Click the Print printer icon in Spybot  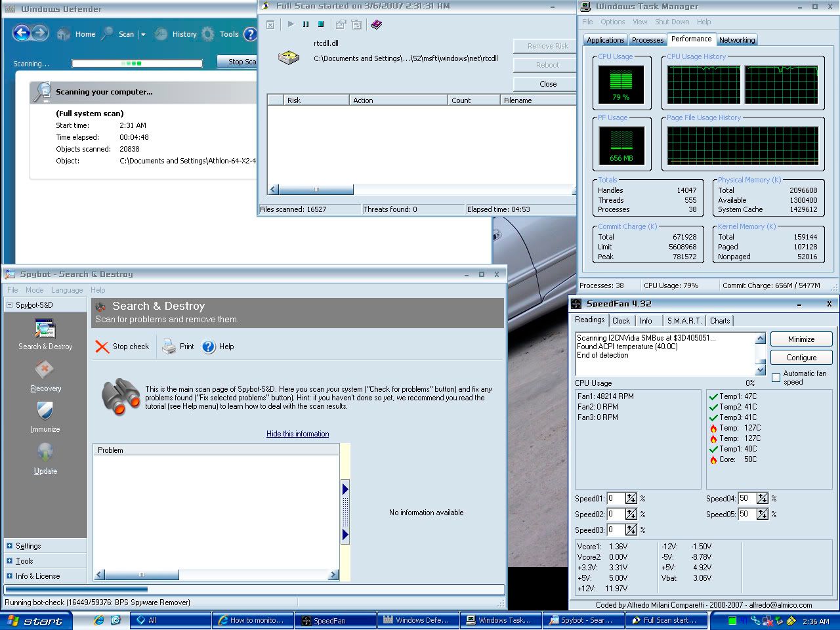tap(169, 346)
